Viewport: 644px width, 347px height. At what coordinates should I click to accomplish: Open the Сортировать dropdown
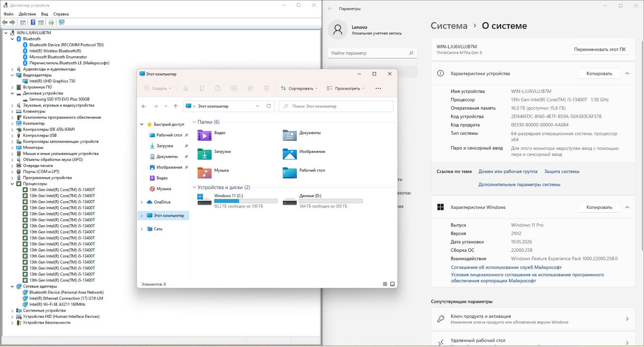click(x=299, y=89)
